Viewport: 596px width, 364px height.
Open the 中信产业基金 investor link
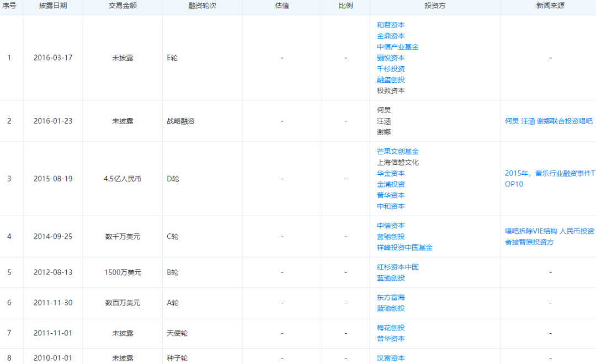click(x=397, y=47)
